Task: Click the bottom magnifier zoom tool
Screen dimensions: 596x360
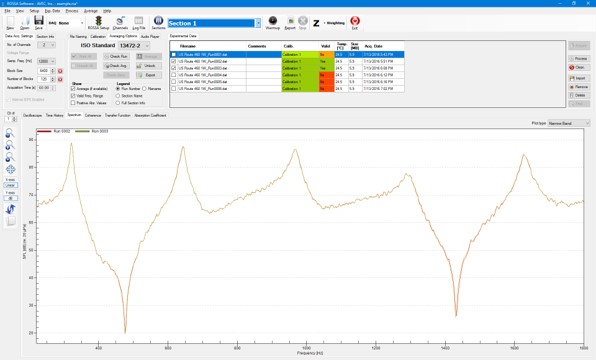Action: coord(10,157)
